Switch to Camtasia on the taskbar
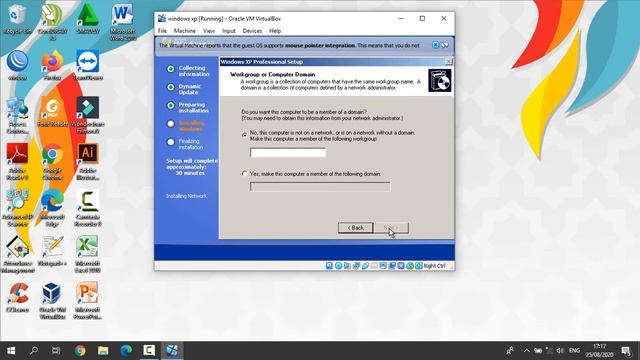This screenshot has width=640, height=360. (x=149, y=351)
